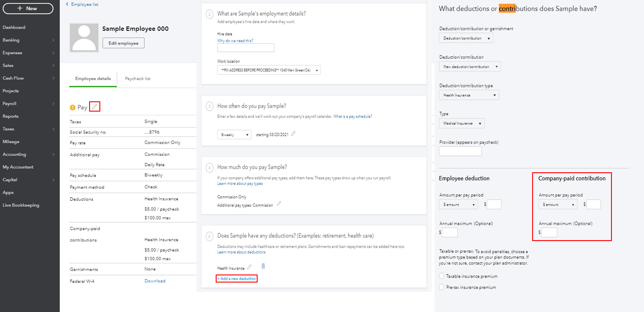Expand the Medical Insurance type dropdown
Image resolution: width=644 pixels, height=312 pixels.
coord(461,124)
